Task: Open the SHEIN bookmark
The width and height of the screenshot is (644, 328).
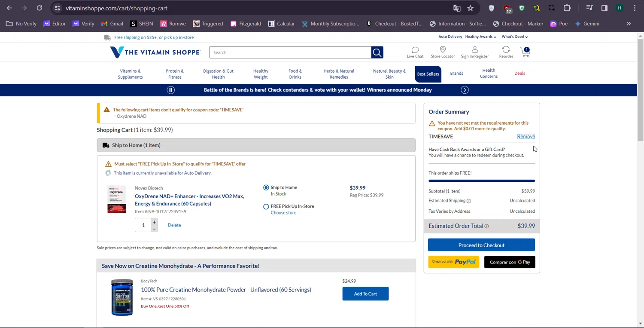Action: point(142,24)
